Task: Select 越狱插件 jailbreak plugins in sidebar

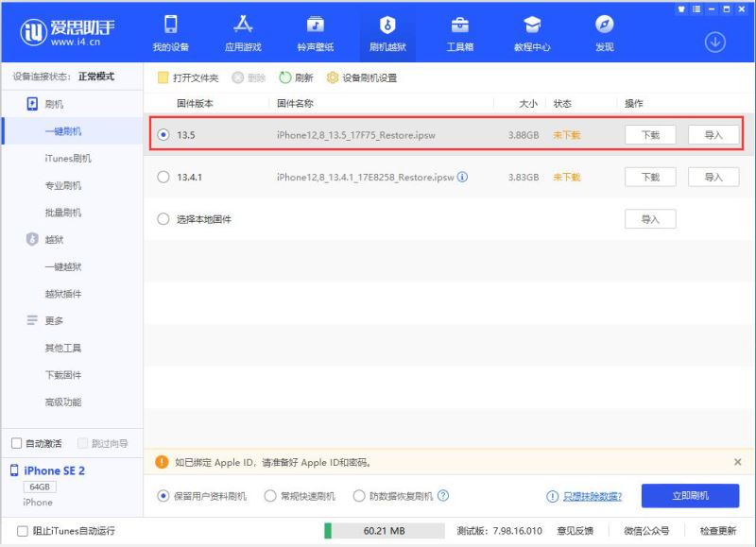Action: (63, 294)
